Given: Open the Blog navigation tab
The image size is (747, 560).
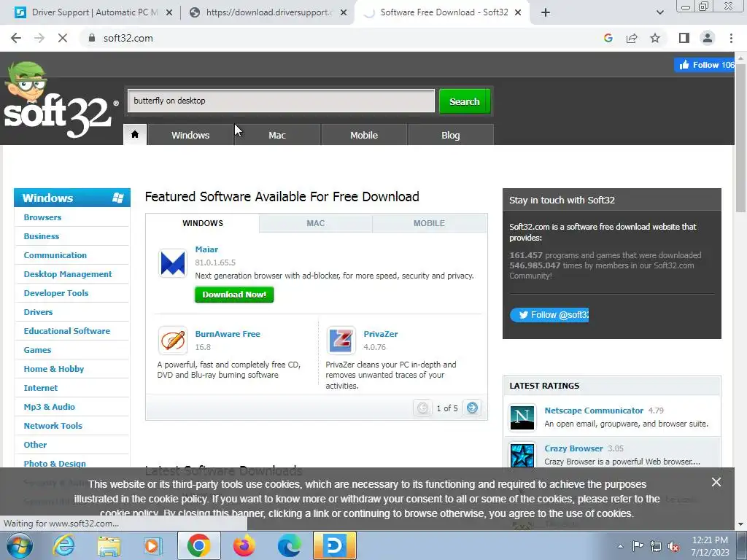Looking at the screenshot, I should [x=451, y=135].
